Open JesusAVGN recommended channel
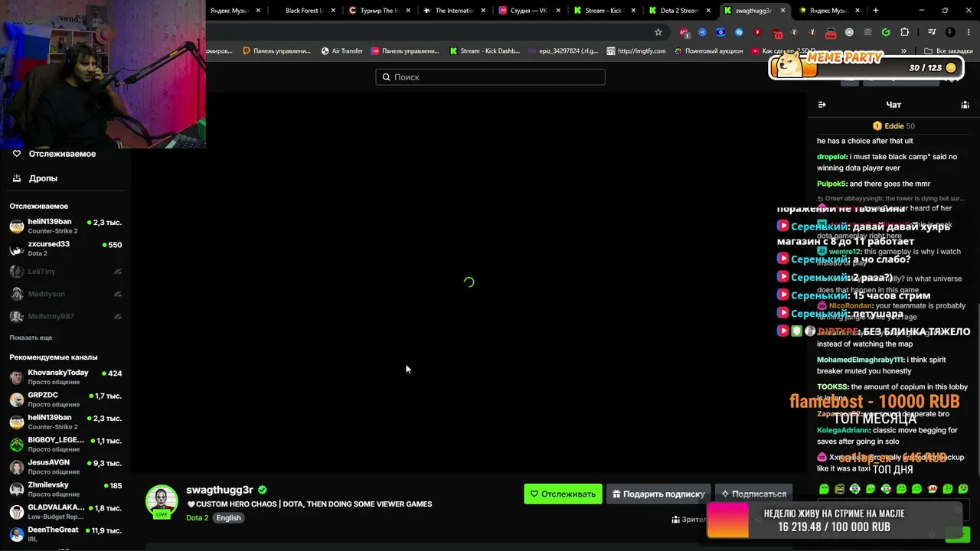The image size is (980, 551). 65,466
